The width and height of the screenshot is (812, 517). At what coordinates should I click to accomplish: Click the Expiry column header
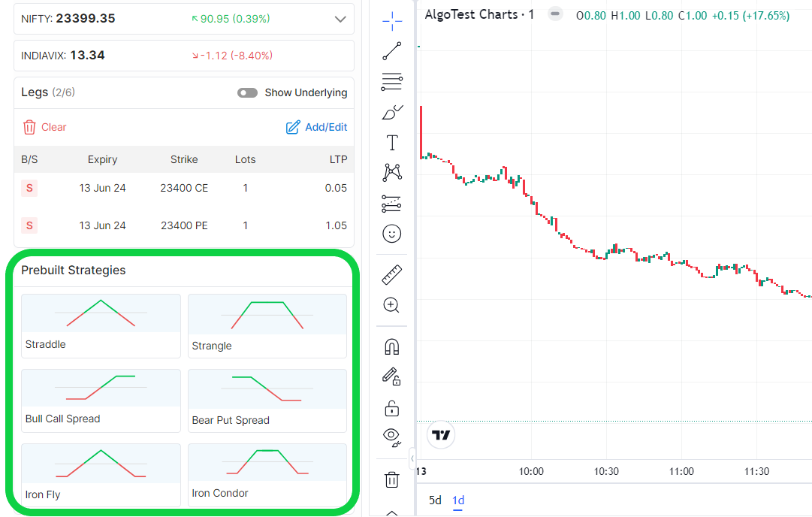102,159
